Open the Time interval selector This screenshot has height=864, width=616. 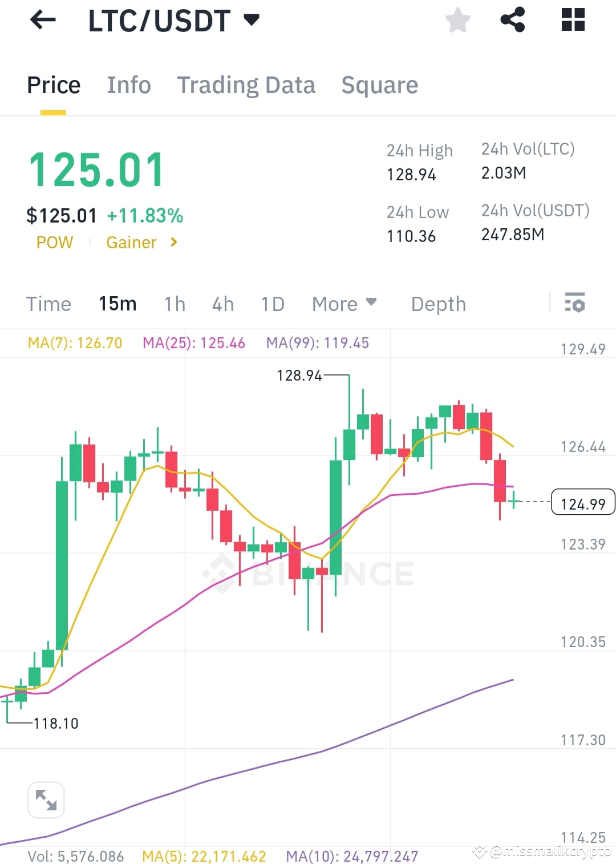tap(48, 304)
